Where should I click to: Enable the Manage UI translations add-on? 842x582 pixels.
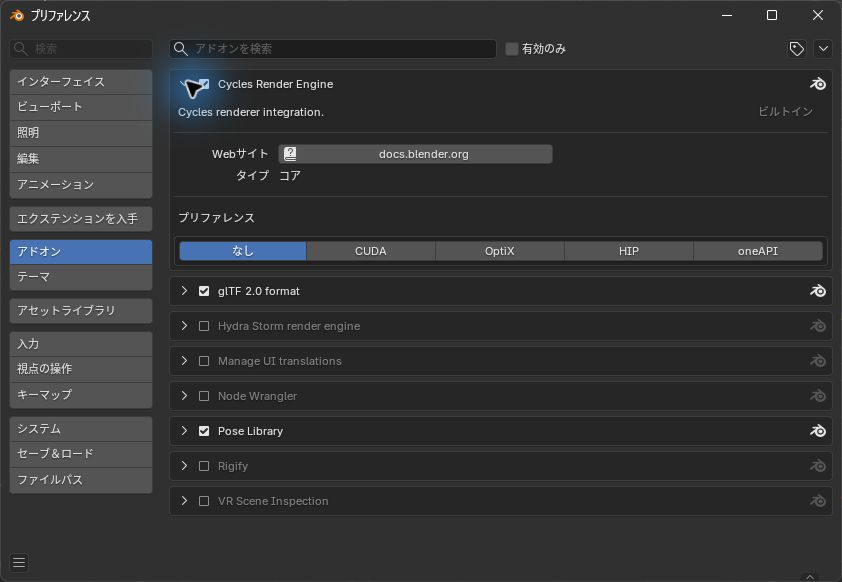(204, 361)
